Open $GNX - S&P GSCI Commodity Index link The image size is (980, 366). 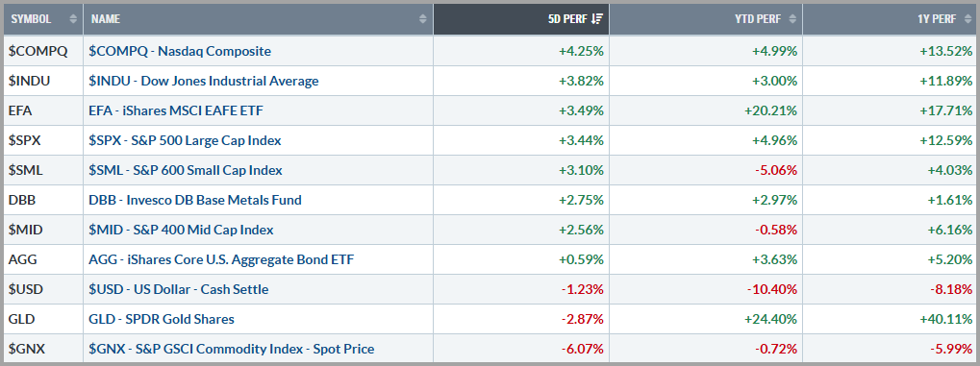[x=232, y=349]
